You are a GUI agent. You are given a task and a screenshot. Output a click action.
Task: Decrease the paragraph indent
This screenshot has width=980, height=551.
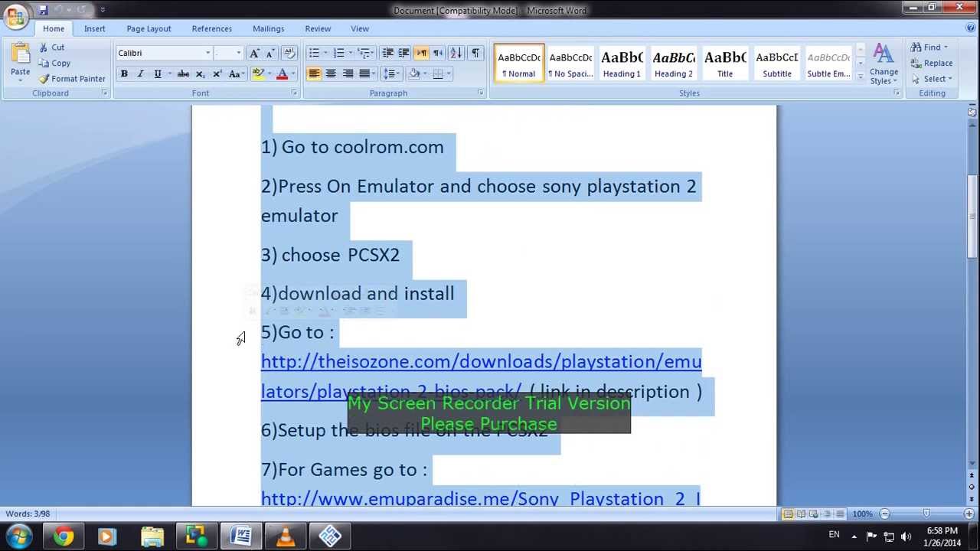pos(387,53)
